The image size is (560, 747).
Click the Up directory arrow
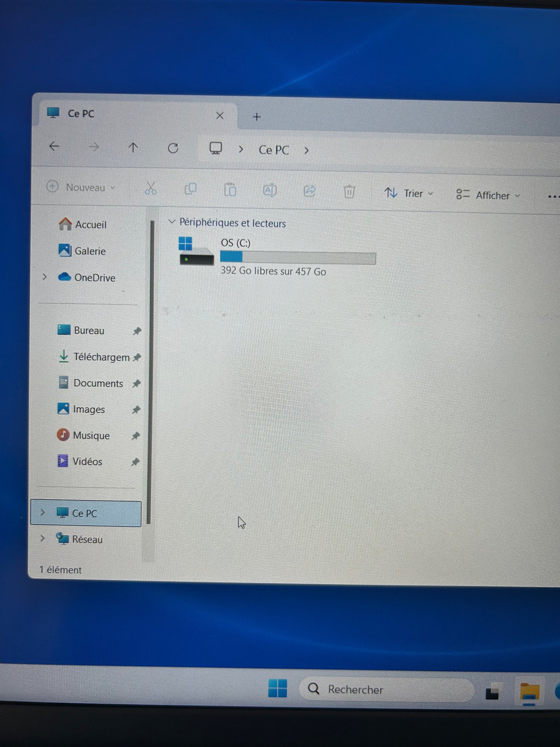click(x=133, y=148)
